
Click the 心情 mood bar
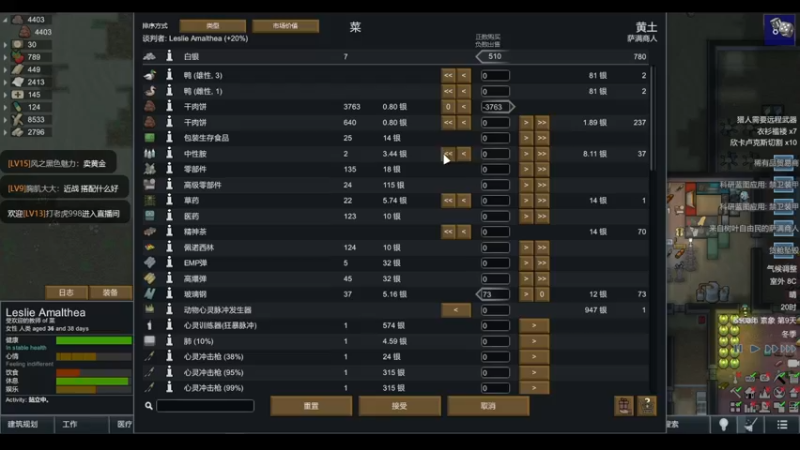(94, 357)
